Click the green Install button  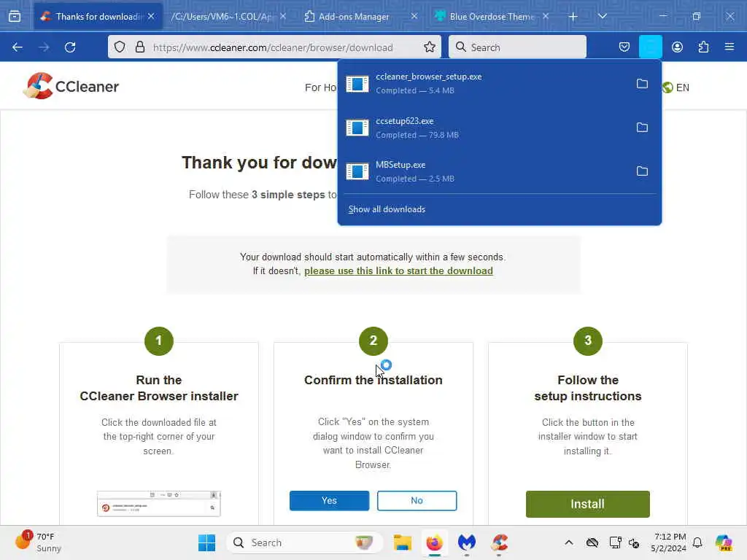[x=587, y=504]
